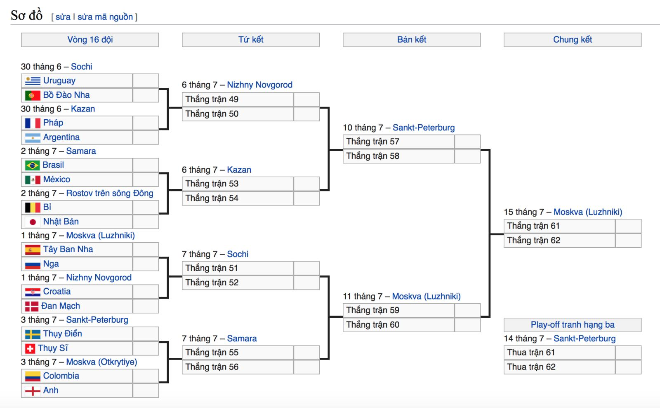660x408 pixels.
Task: Click the 'sửa mã nguồn' link
Action: 105,17
